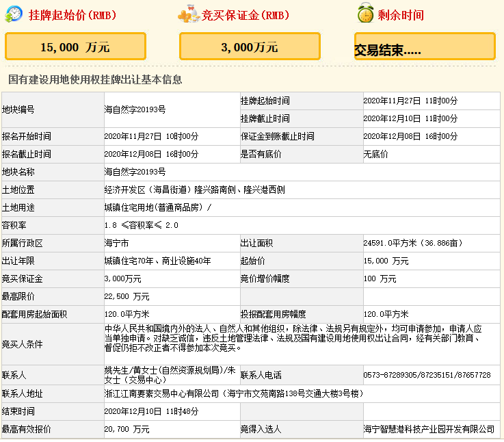The image size is (504, 442).
Task: Click the 出让面积 label cell
Action: coord(302,243)
